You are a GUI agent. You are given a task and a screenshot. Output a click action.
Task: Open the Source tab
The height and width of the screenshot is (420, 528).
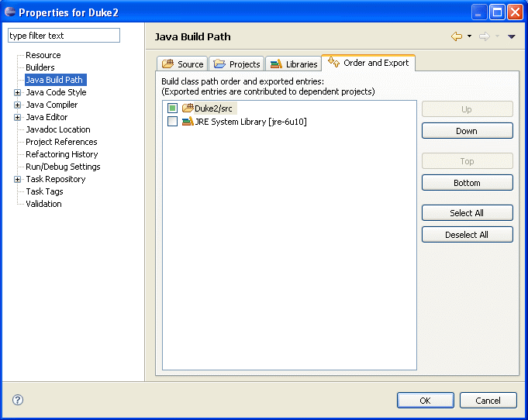(x=183, y=64)
